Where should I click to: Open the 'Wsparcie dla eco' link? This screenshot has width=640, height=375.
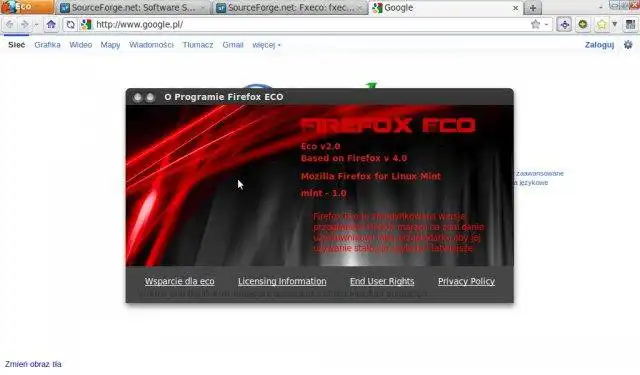tap(180, 281)
